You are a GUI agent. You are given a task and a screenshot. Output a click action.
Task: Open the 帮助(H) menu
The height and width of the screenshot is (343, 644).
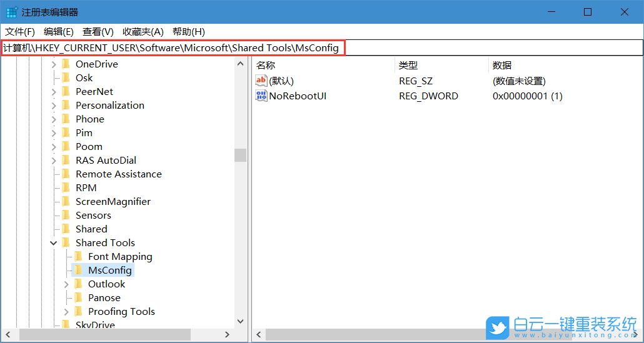tap(189, 32)
